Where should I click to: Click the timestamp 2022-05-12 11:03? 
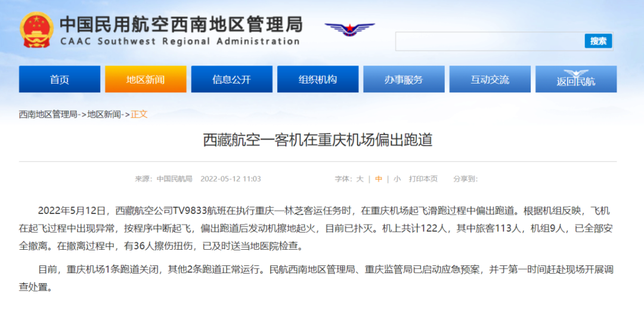pyautogui.click(x=230, y=179)
